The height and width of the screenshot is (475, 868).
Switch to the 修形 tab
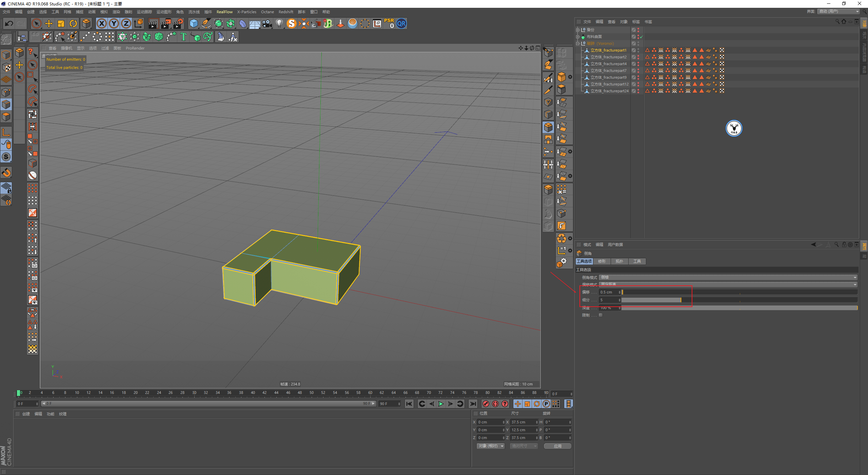tap(602, 261)
